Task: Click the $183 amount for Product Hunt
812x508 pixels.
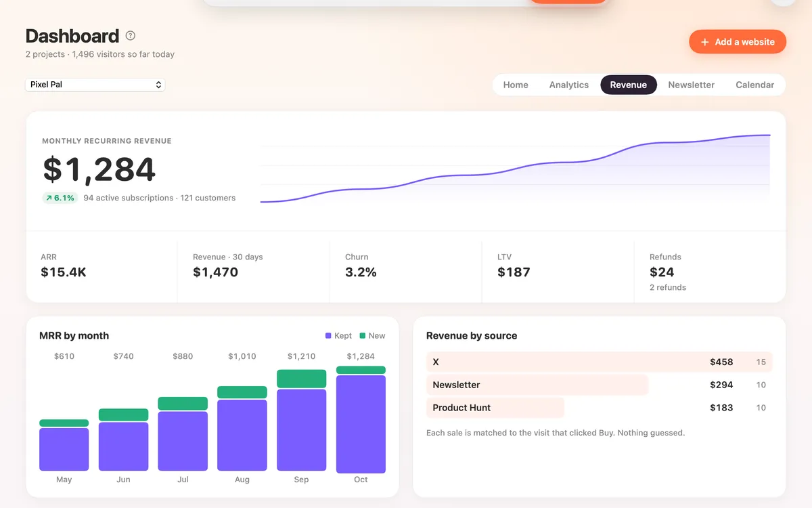Action: [x=721, y=408]
